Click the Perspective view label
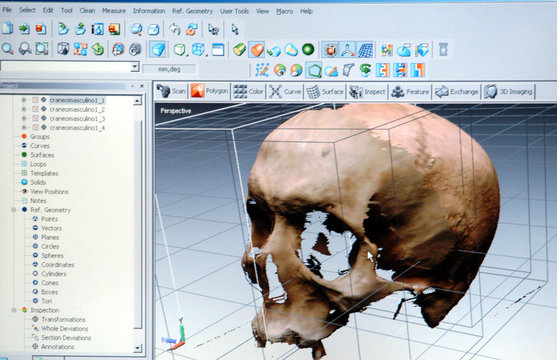557x360 pixels. (x=176, y=111)
